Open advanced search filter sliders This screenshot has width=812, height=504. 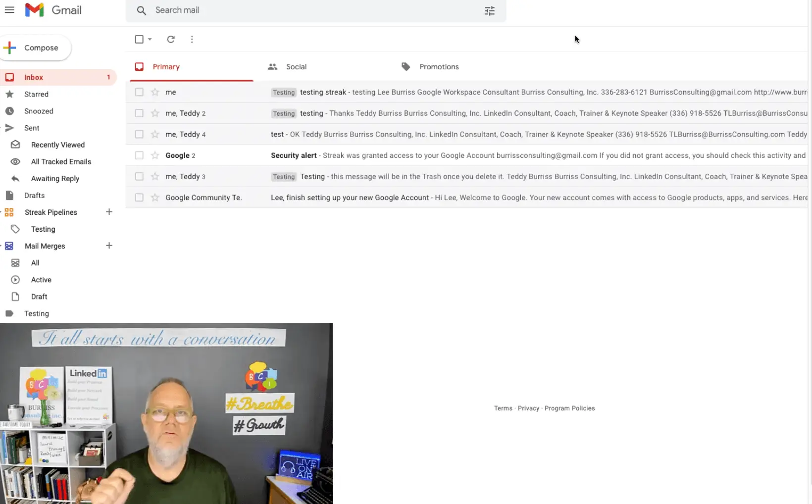pyautogui.click(x=490, y=10)
